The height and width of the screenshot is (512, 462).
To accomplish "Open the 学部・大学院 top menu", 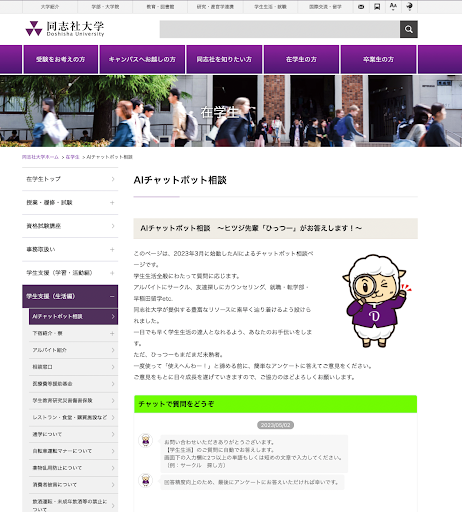I will click(x=105, y=7).
